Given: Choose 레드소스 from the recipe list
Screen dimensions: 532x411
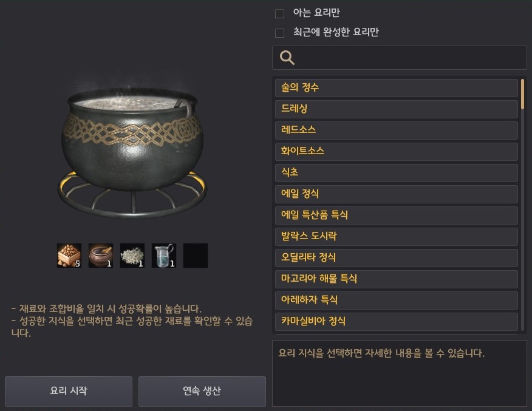Looking at the screenshot, I should pyautogui.click(x=397, y=130).
